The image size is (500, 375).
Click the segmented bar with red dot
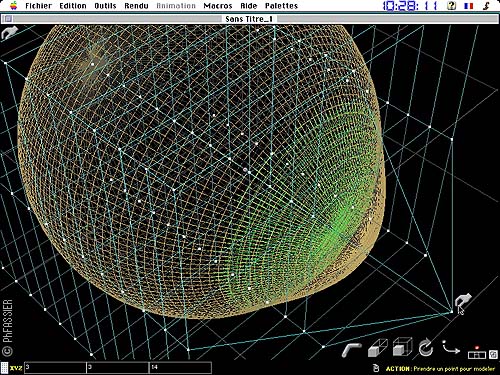pyautogui.click(x=477, y=353)
